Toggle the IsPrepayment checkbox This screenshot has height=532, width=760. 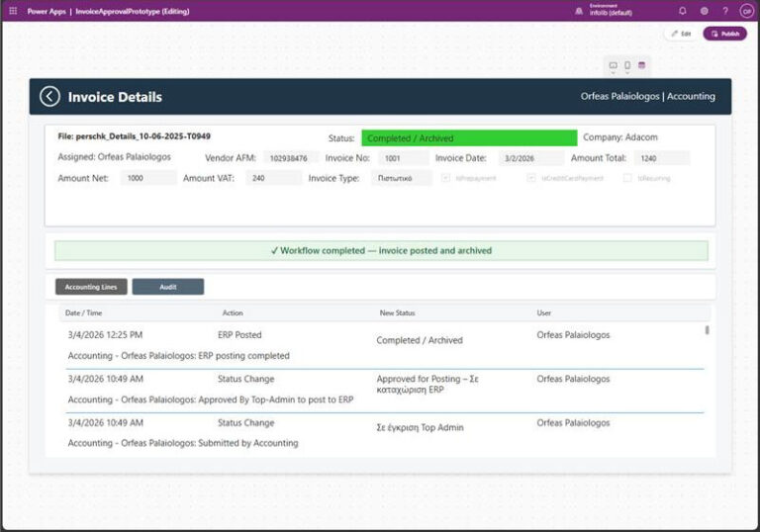[445, 178]
